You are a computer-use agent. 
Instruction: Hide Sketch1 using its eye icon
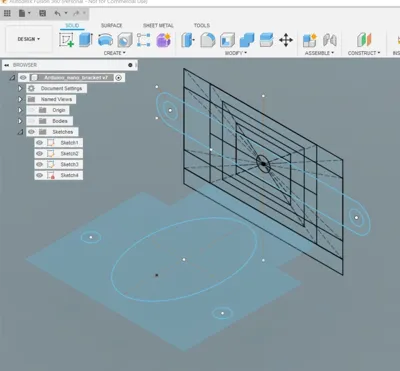pos(40,143)
